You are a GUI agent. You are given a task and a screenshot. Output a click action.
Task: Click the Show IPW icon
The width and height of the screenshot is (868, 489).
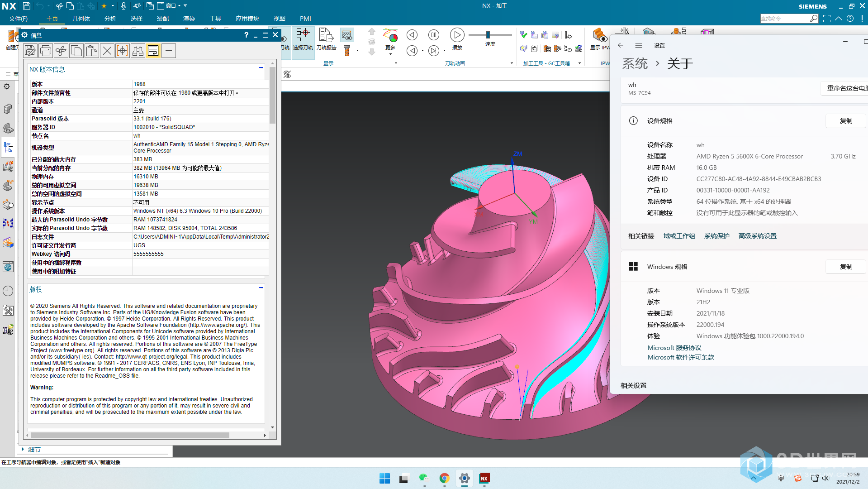(x=600, y=39)
